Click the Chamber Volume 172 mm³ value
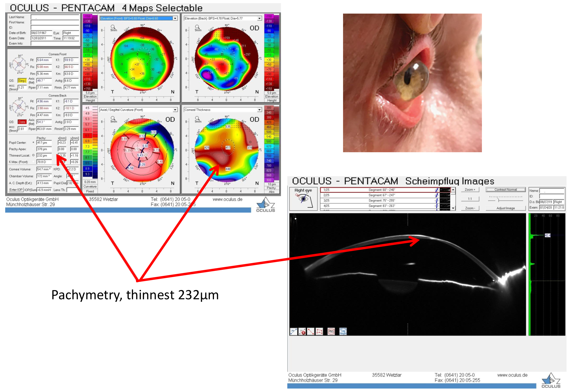 (x=44, y=176)
